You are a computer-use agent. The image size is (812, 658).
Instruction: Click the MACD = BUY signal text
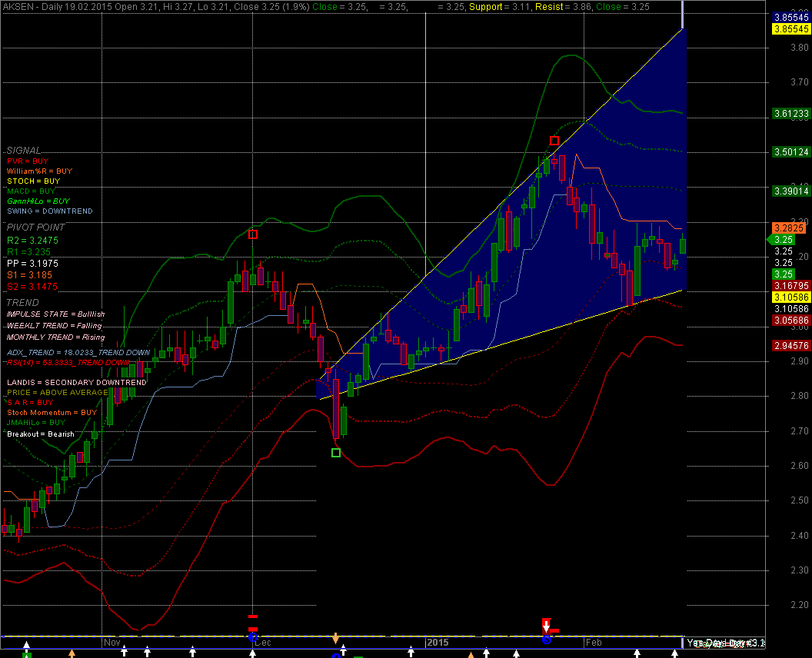(32, 191)
